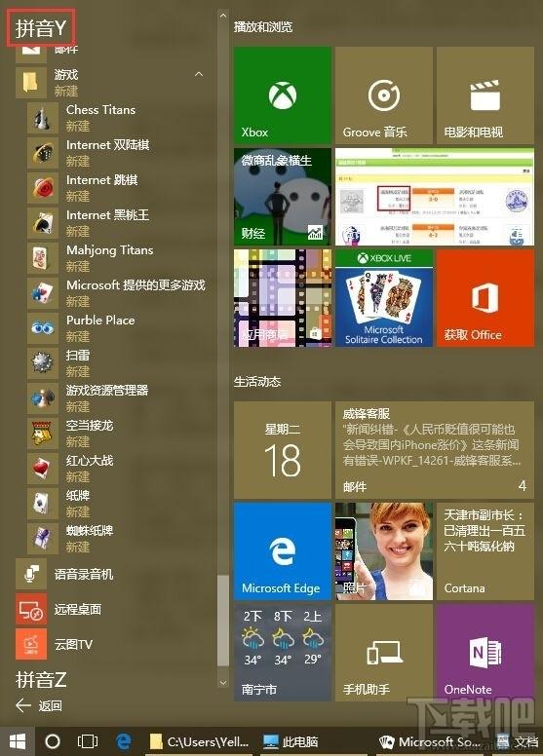Screen dimensions: 543x756
Task: Switch to 文档 taskbar window
Action: [518, 741]
